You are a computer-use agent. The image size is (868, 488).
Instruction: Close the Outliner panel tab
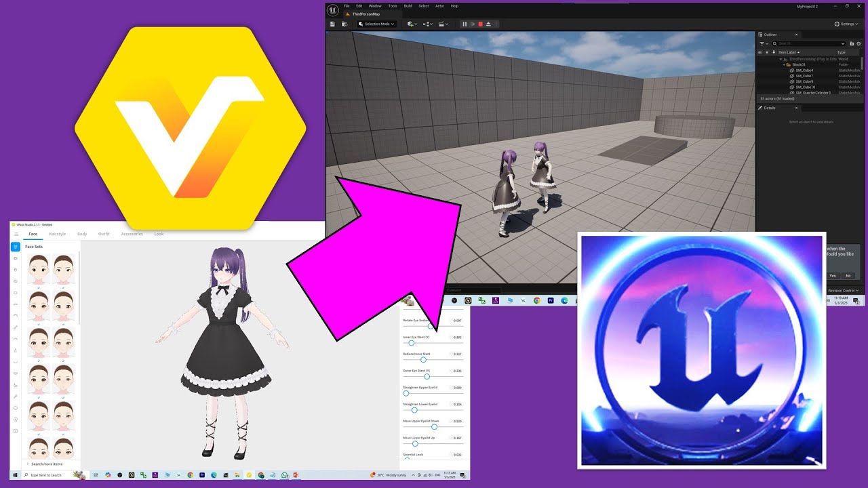(797, 35)
